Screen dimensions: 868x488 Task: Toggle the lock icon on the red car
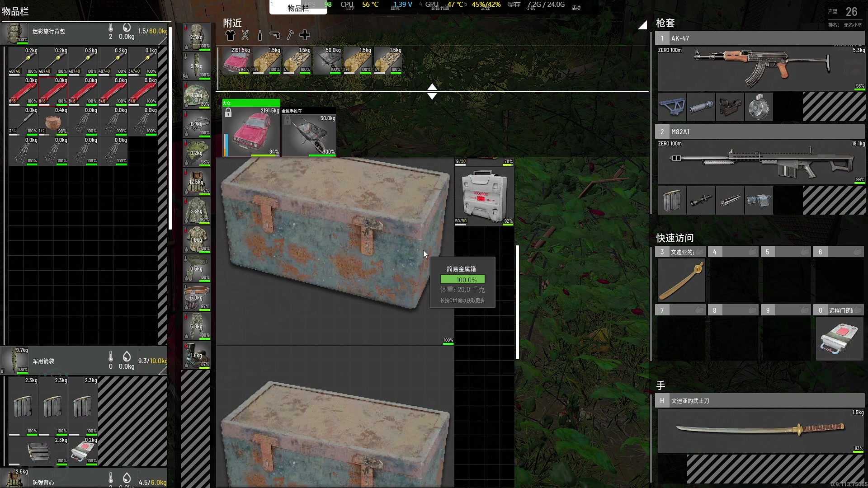click(x=228, y=113)
